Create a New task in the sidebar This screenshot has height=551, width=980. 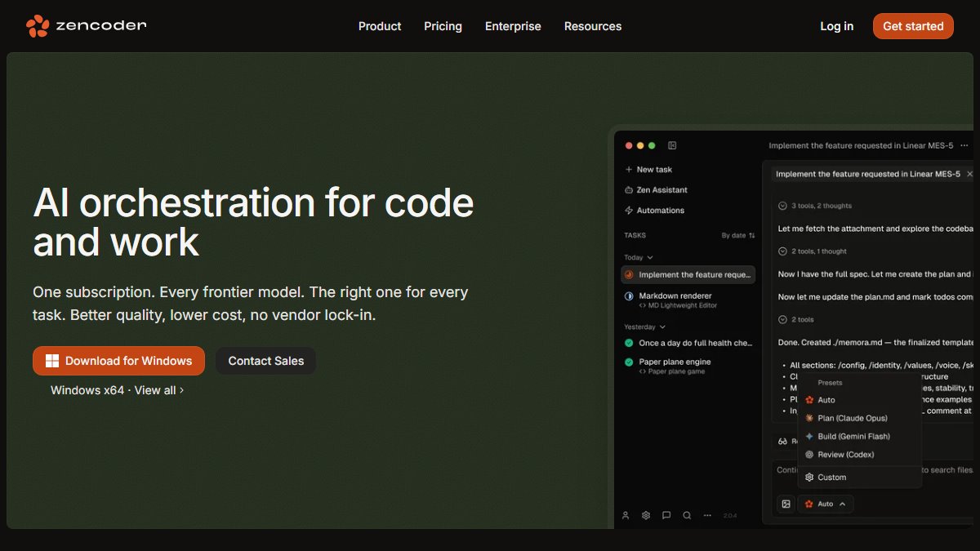click(648, 170)
